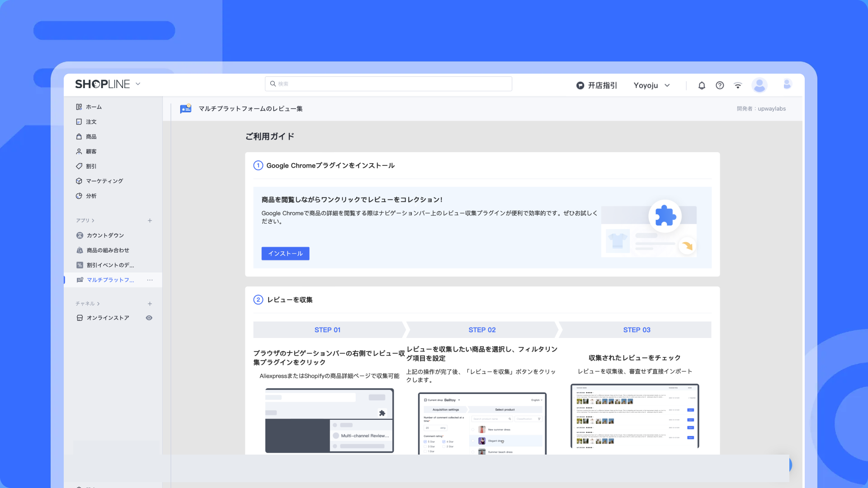The image size is (868, 488).
Task: Open the カウントダウン app
Action: click(x=105, y=235)
